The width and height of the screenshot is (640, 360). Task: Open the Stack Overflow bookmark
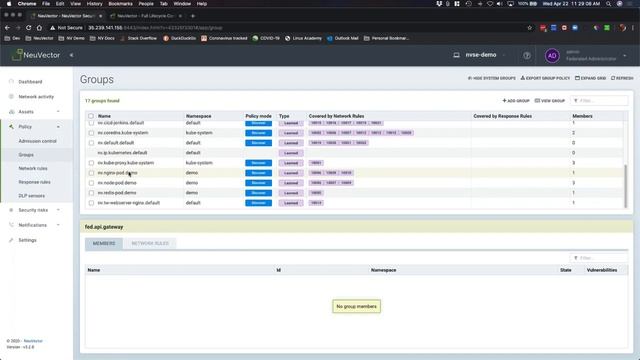pyautogui.click(x=138, y=38)
